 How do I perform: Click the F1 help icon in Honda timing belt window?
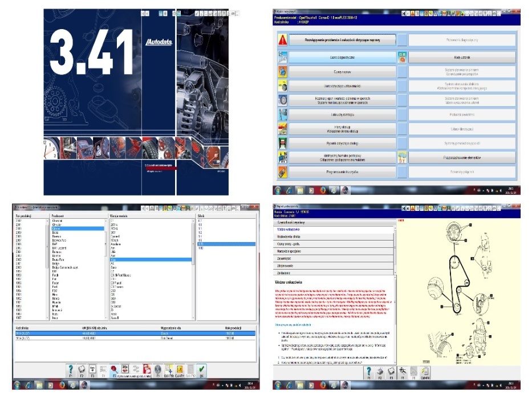[369, 372]
